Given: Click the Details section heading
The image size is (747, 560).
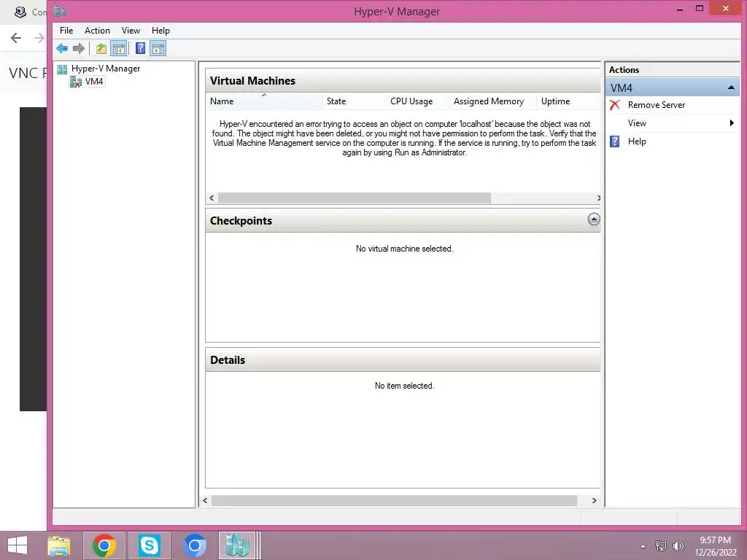Looking at the screenshot, I should [228, 360].
